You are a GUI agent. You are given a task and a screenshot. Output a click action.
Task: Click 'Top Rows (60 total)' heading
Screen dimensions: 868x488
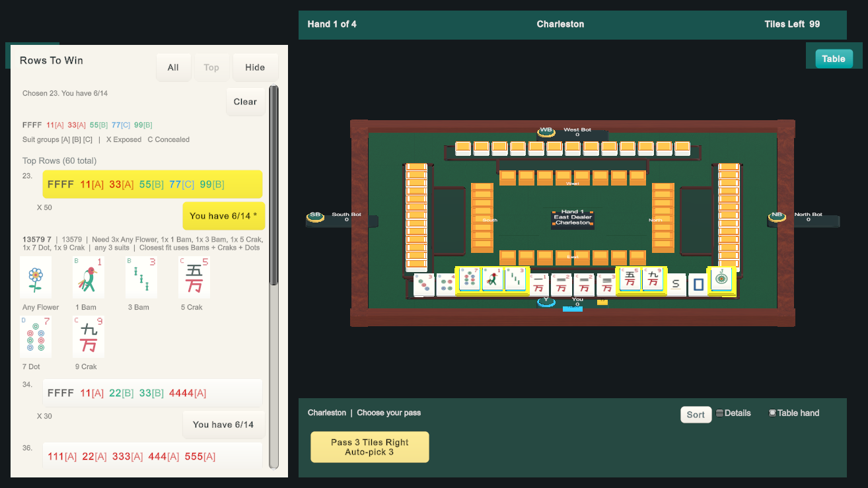[59, 160]
